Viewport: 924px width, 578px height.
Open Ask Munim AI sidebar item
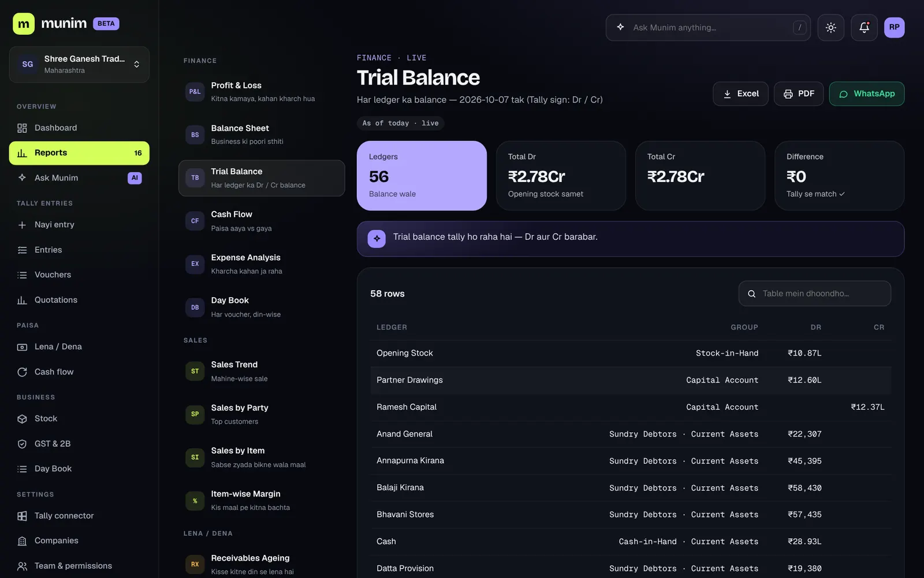[x=79, y=178]
